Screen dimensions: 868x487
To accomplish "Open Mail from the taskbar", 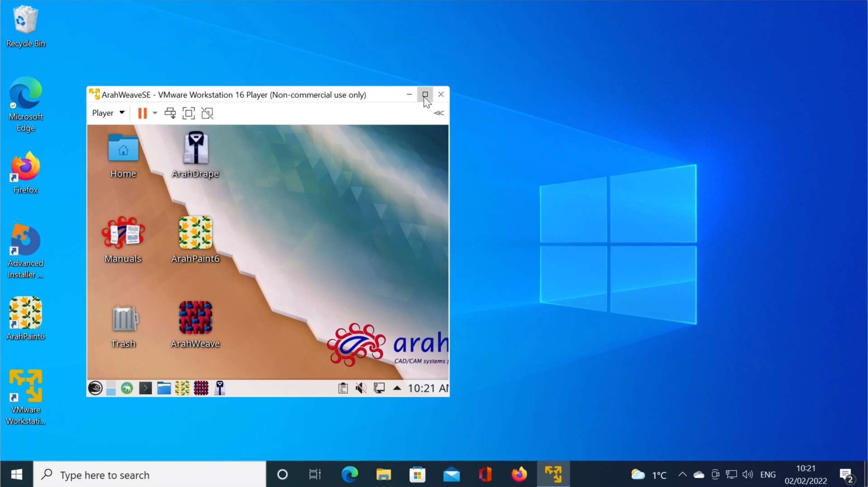I will (451, 474).
